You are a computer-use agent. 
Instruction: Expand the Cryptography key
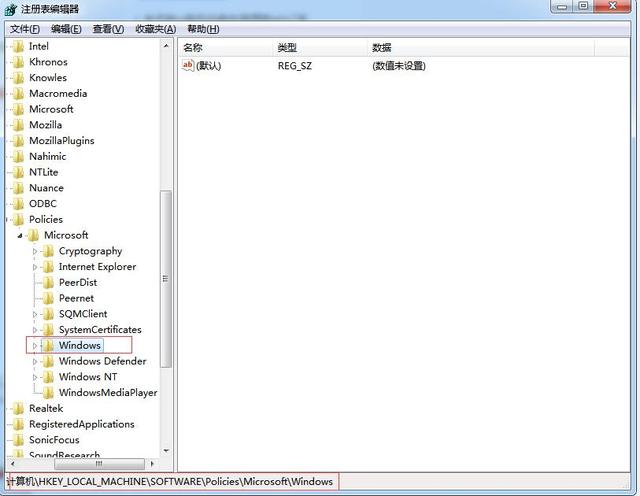[35, 251]
